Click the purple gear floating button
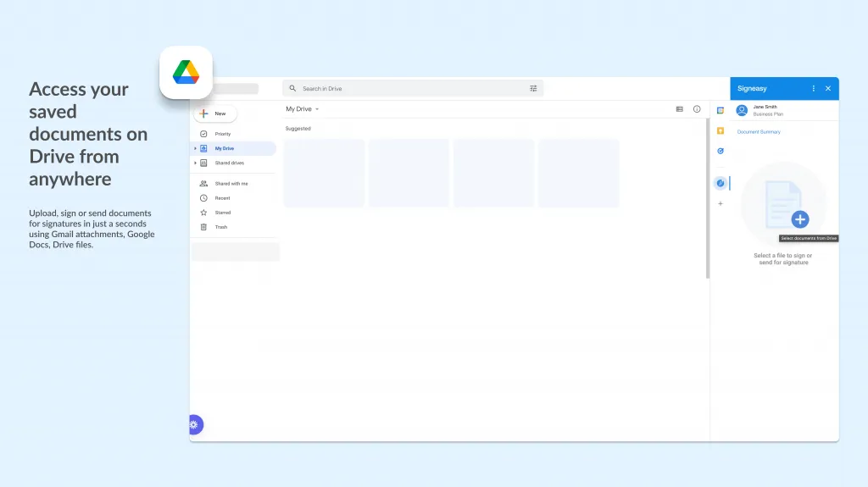The image size is (868, 487). point(196,424)
